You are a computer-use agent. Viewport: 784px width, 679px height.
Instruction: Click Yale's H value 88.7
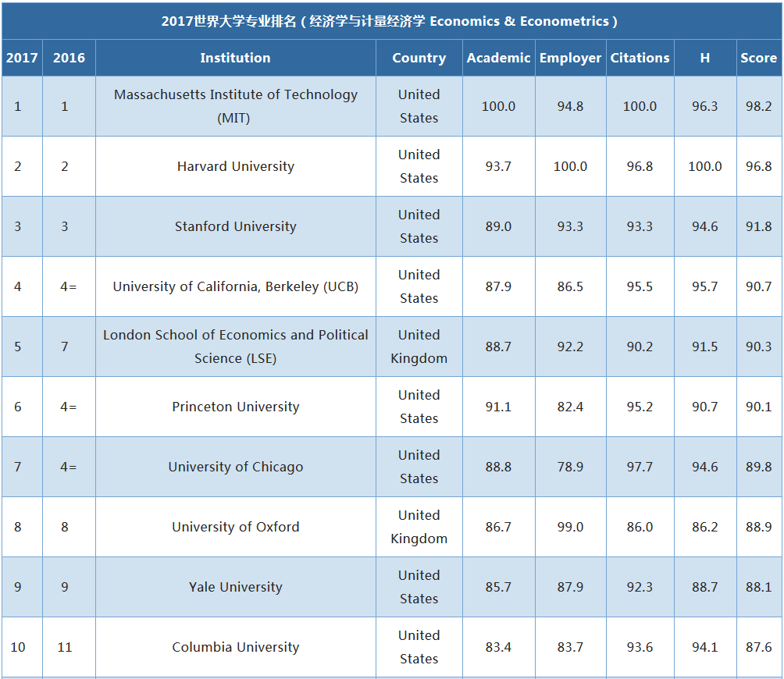(x=705, y=587)
